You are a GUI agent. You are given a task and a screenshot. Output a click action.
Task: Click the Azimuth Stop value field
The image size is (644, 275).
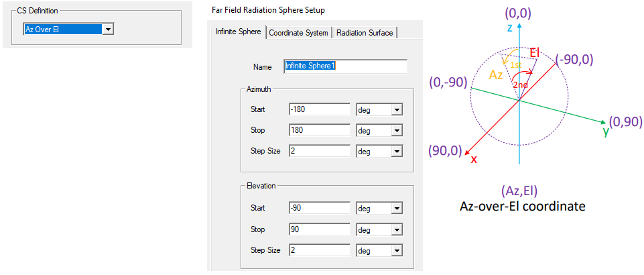click(x=320, y=130)
